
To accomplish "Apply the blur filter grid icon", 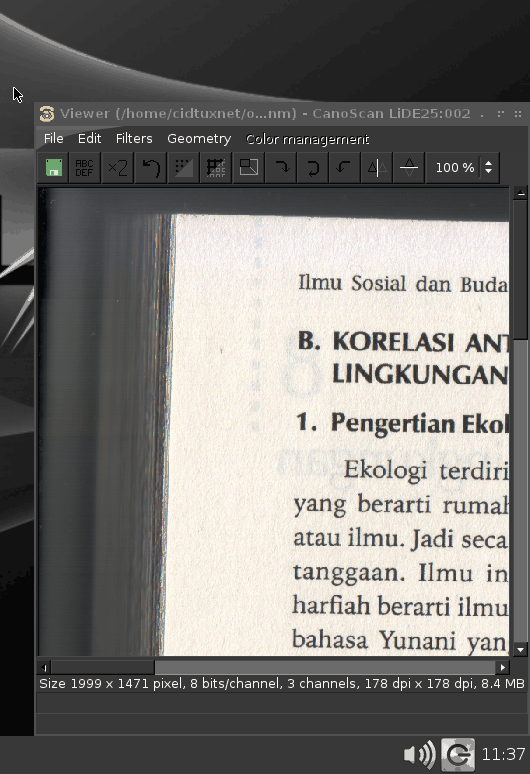I will tap(216, 168).
